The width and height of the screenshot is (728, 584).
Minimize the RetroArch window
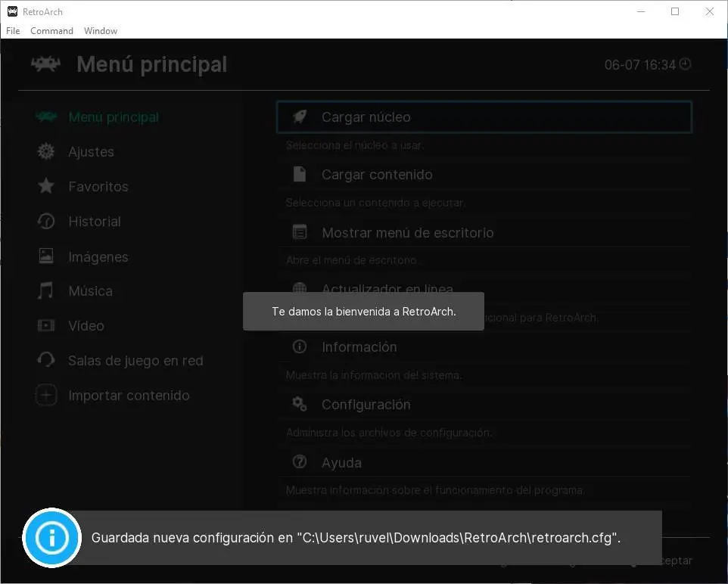pos(641,11)
